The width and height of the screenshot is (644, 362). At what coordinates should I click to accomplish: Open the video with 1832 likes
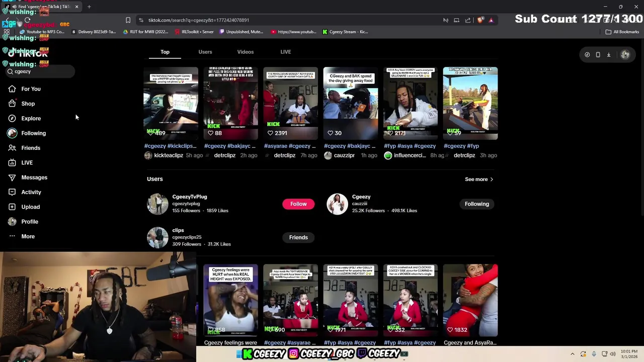click(470, 300)
